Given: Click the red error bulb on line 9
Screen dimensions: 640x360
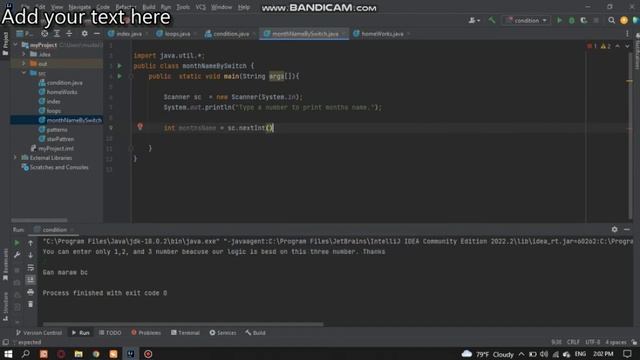Looking at the screenshot, I should click(140, 127).
